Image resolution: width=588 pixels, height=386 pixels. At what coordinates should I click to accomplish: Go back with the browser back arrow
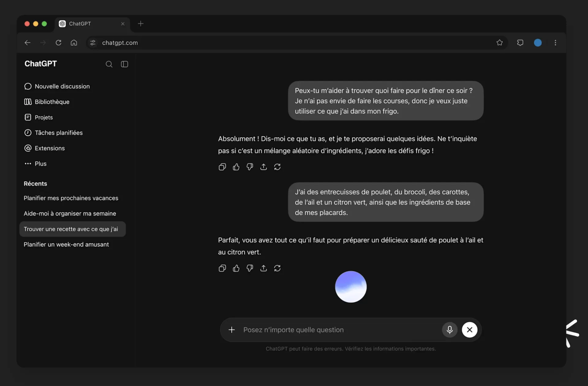(x=28, y=43)
